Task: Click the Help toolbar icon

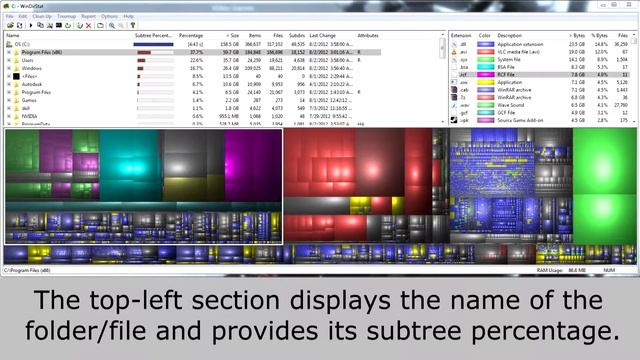Action: (133, 25)
